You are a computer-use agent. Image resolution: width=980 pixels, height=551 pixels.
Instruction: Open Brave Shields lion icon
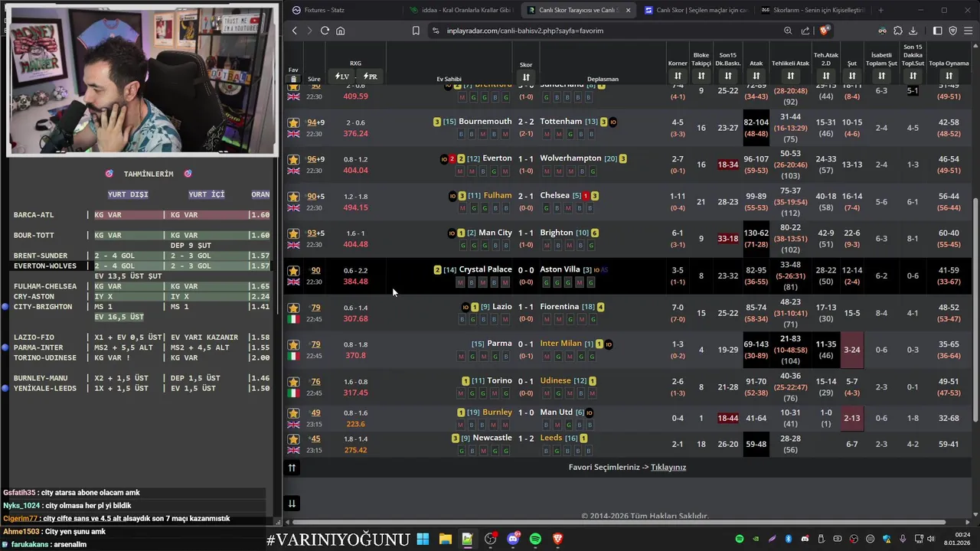tap(824, 31)
